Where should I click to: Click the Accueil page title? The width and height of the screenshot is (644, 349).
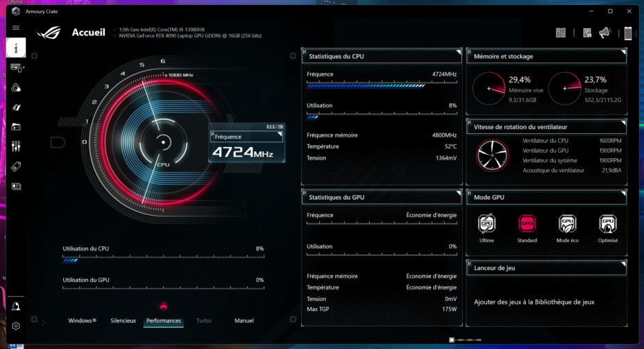88,33
